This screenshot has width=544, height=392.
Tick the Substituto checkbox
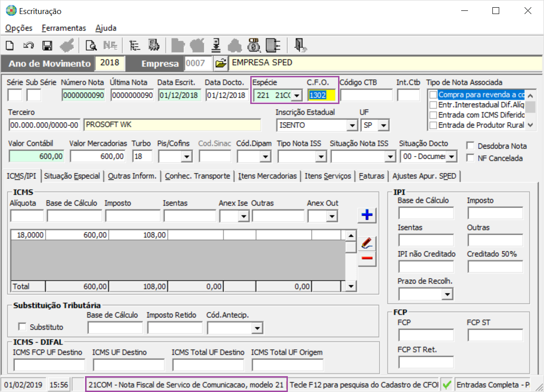[21, 327]
